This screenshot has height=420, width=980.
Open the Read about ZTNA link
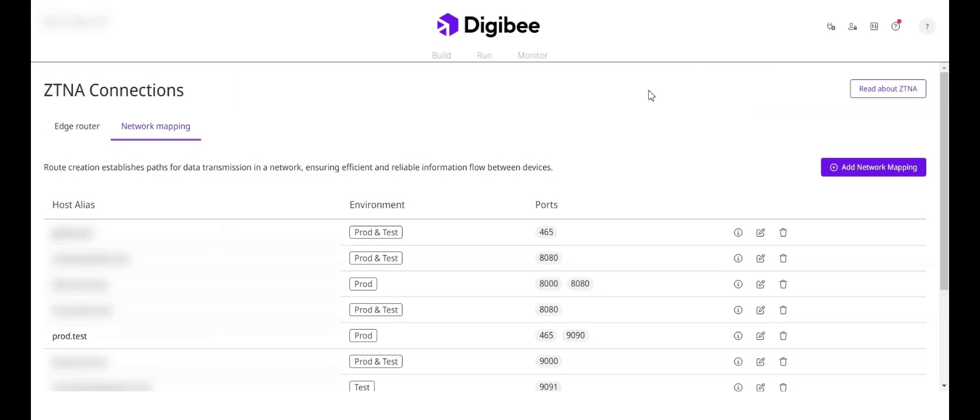888,89
